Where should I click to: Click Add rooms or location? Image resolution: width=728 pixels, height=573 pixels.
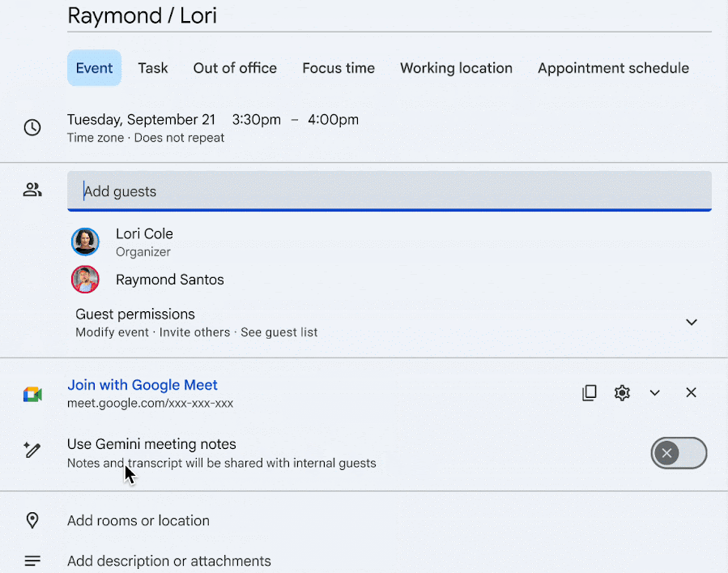[x=138, y=520]
